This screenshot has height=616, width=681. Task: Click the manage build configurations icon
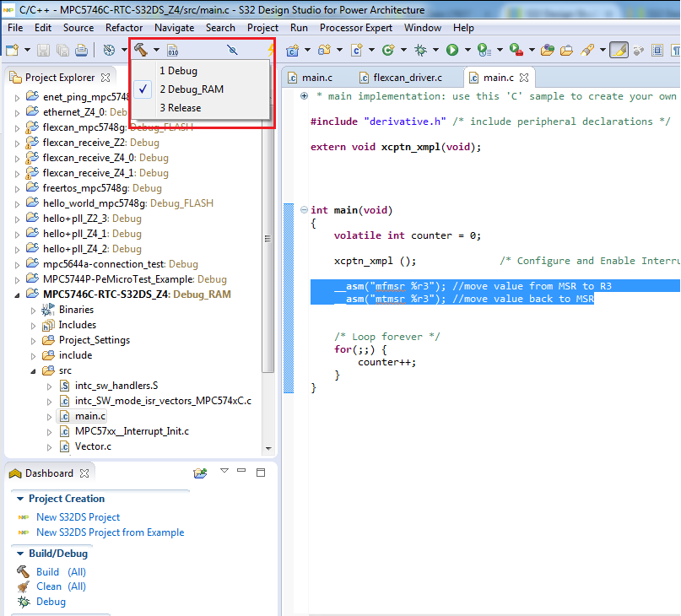coord(109,50)
